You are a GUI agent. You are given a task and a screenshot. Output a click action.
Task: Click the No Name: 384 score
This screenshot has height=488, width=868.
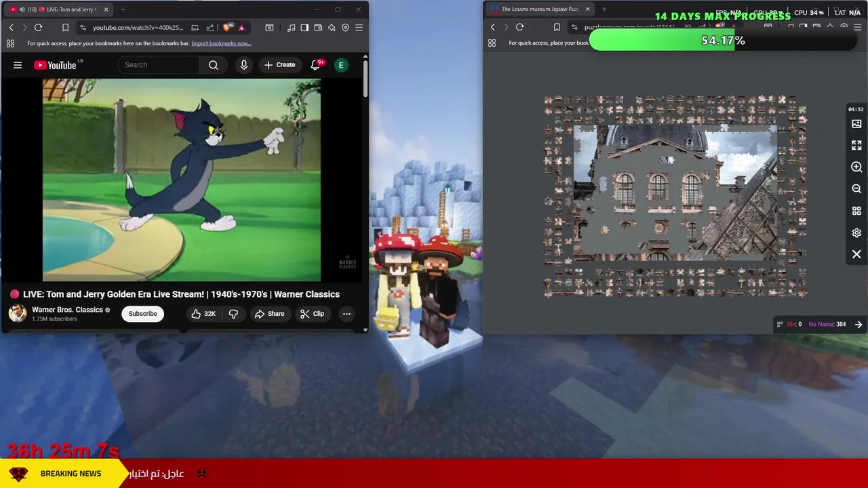pos(827,325)
